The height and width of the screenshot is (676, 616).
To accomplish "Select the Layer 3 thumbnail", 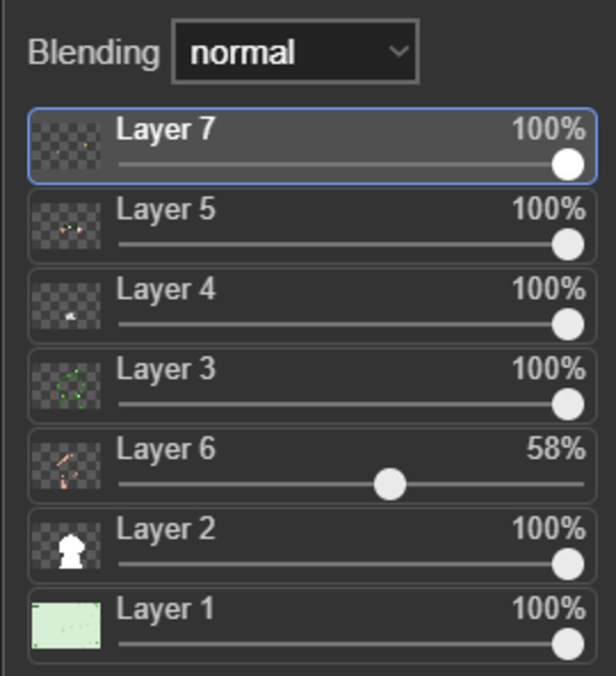I will pos(66,386).
